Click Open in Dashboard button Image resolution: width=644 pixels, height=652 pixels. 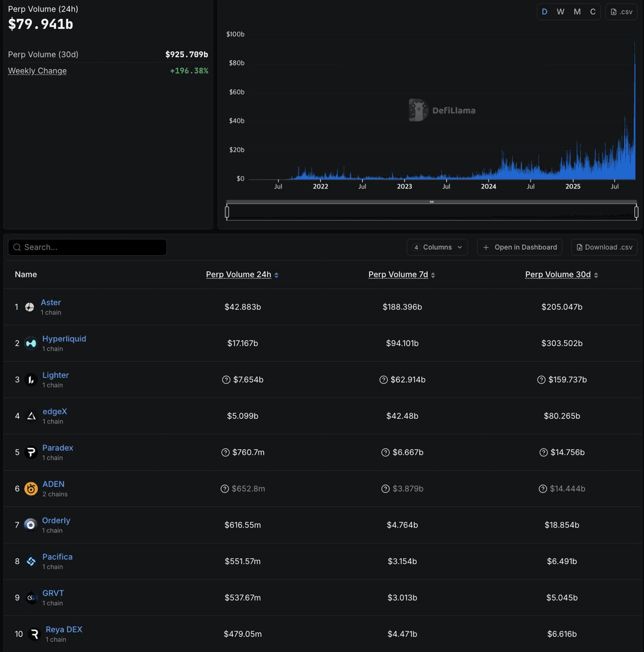pos(519,247)
